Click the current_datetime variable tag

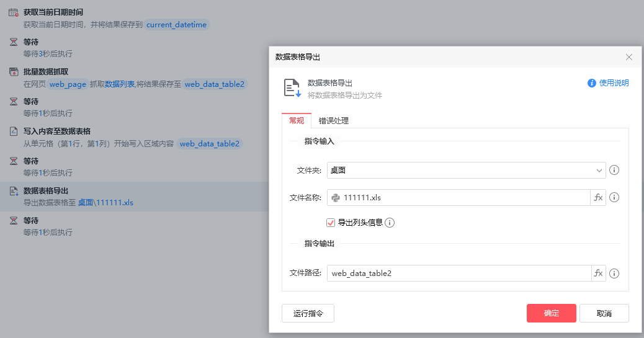point(177,25)
